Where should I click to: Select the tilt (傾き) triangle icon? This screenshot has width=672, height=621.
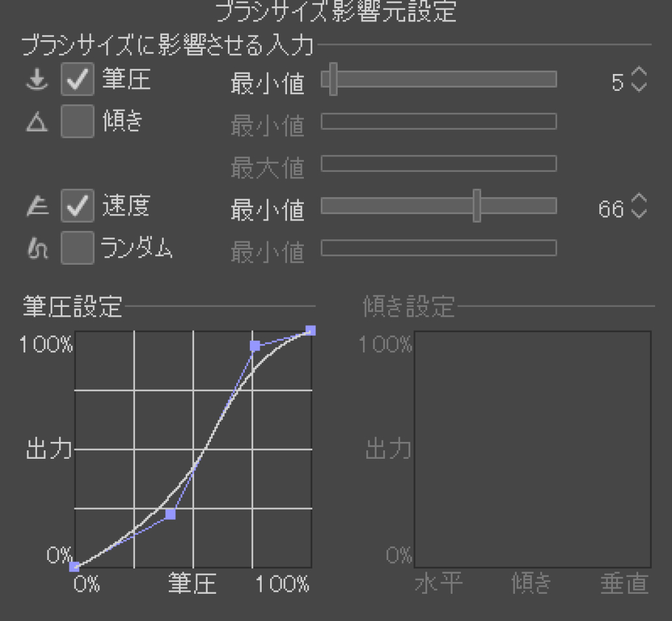(x=36, y=122)
